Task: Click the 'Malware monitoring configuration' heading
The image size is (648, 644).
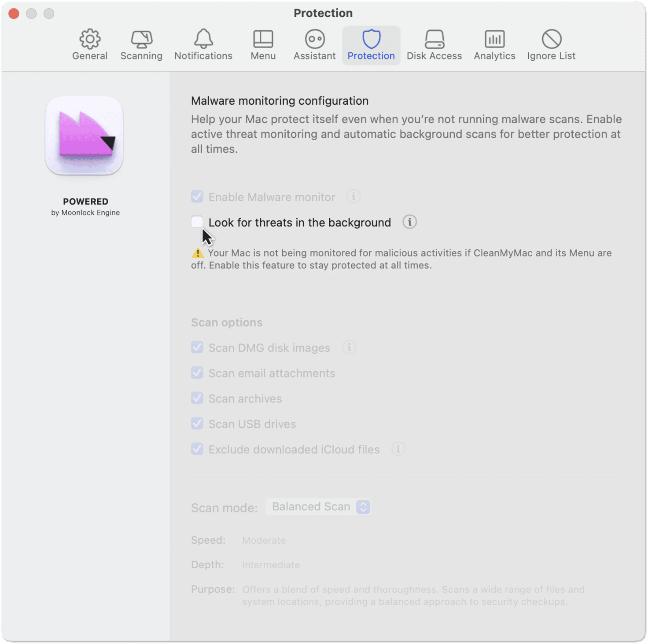Action: [280, 101]
